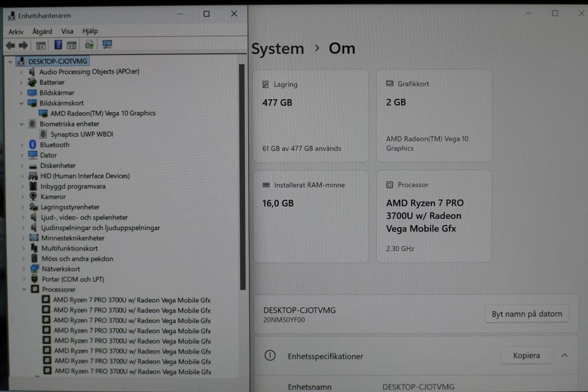Expand the Ljud-, video- och spelenheter category
This screenshot has width=588, height=392.
23,217
